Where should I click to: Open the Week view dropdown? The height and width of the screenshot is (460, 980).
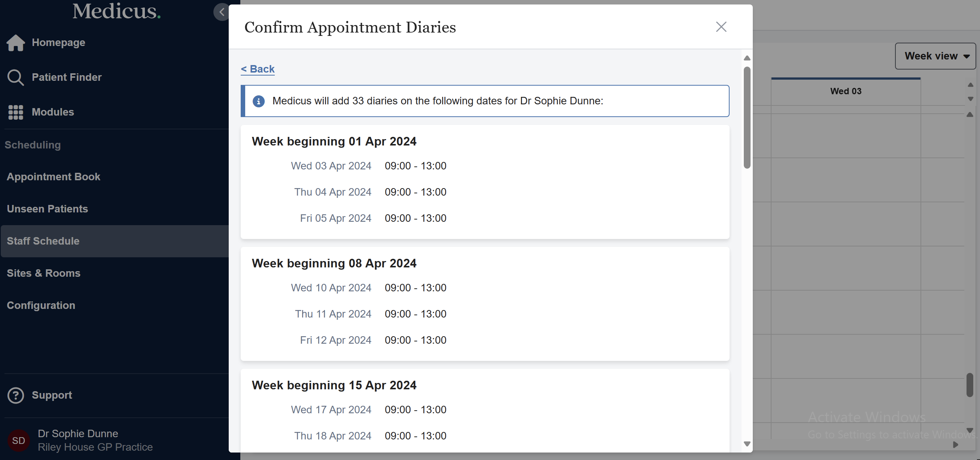(x=935, y=56)
